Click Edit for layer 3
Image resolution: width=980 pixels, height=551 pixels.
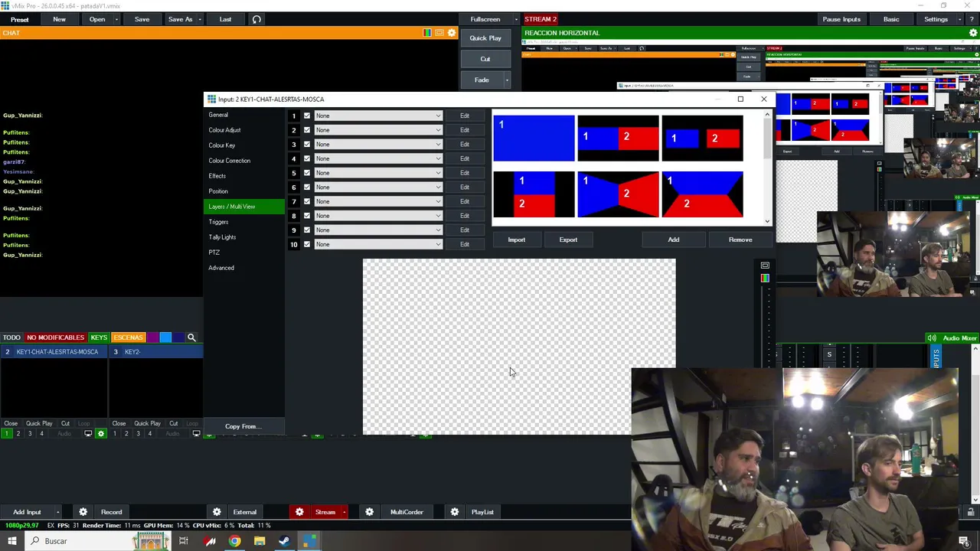pos(465,144)
